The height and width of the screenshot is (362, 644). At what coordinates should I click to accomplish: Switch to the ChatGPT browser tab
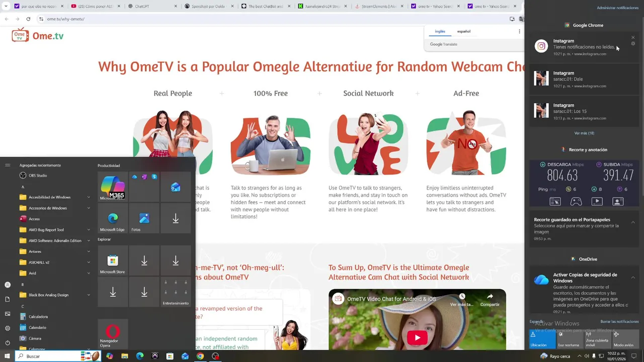point(152,6)
